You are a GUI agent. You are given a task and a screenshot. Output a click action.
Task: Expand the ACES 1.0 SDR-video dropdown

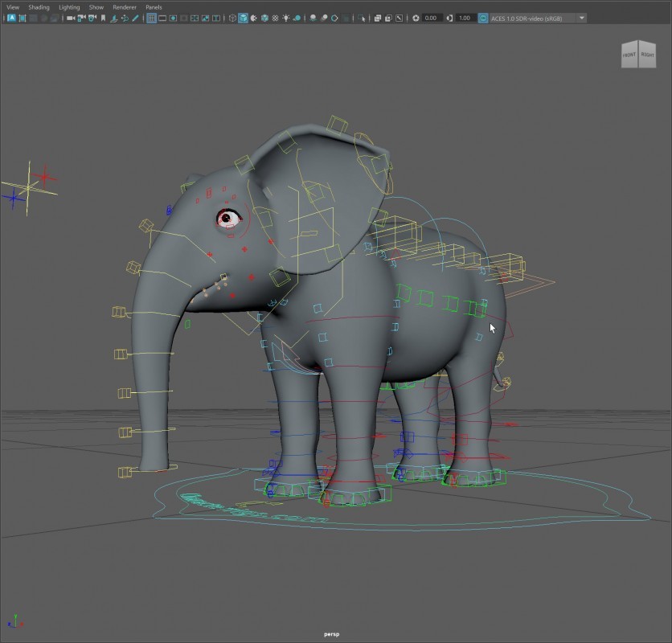coord(582,18)
